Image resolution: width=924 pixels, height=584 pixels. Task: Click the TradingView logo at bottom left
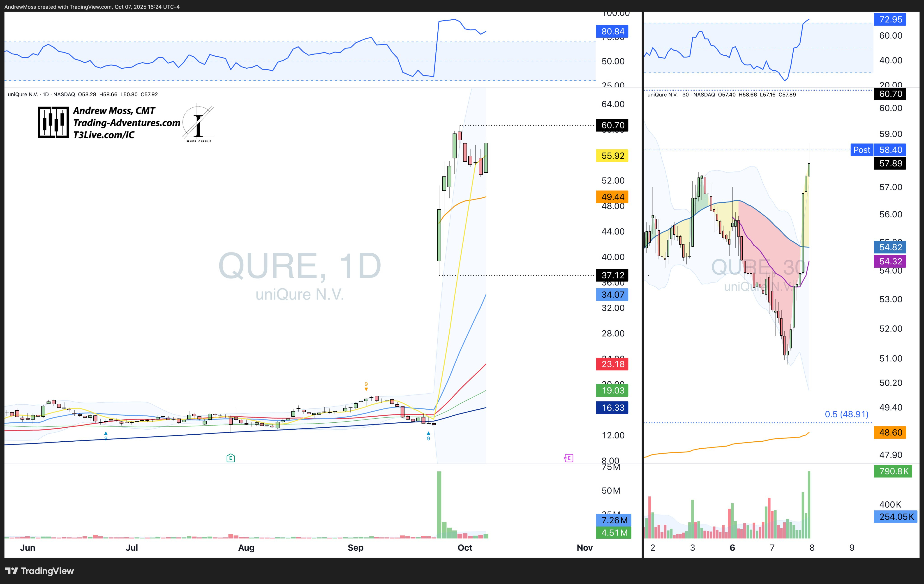tap(39, 570)
